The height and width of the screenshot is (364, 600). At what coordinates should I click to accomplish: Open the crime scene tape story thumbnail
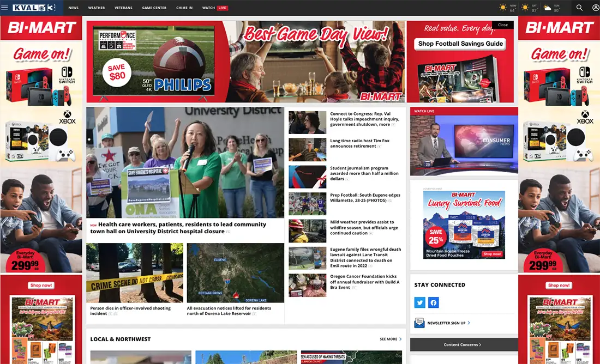point(135,273)
